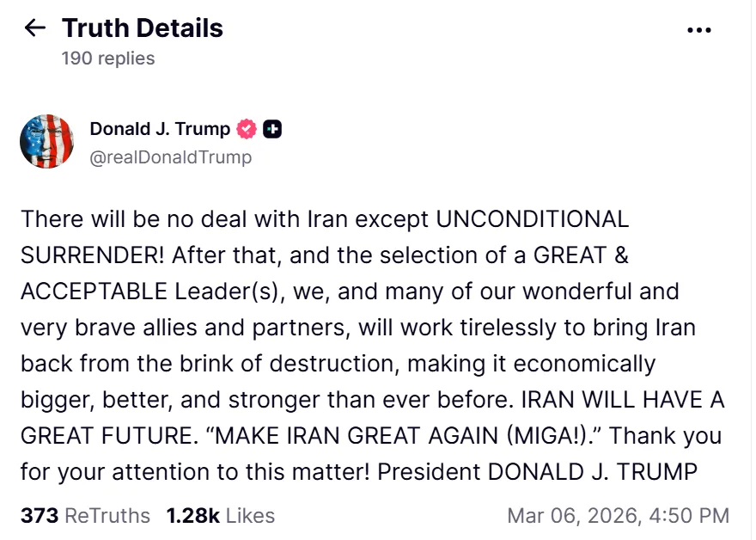Open the @realDonaldTrump handle link
Screen dimensions: 756x540
[170, 156]
